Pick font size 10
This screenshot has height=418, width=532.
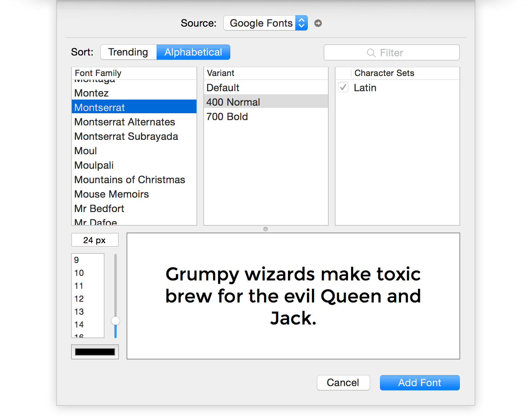[88, 273]
